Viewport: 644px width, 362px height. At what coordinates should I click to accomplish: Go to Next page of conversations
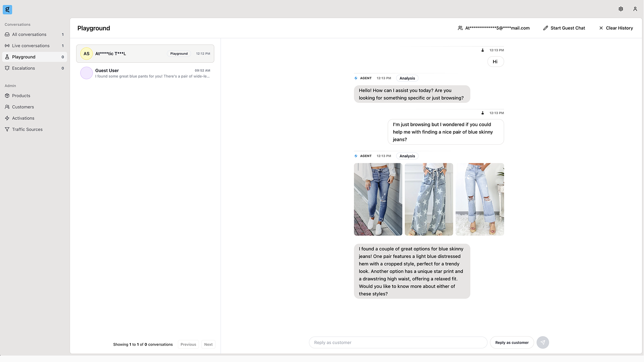click(x=208, y=344)
